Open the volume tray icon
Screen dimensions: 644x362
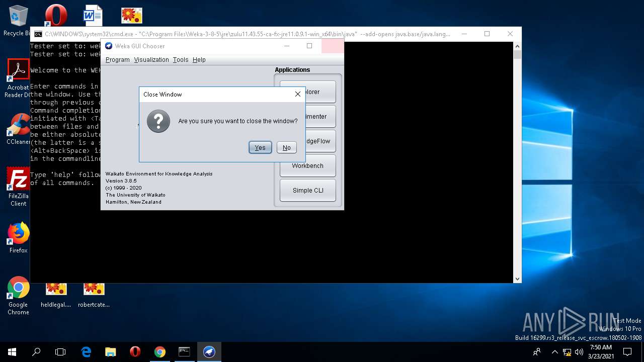tap(579, 352)
